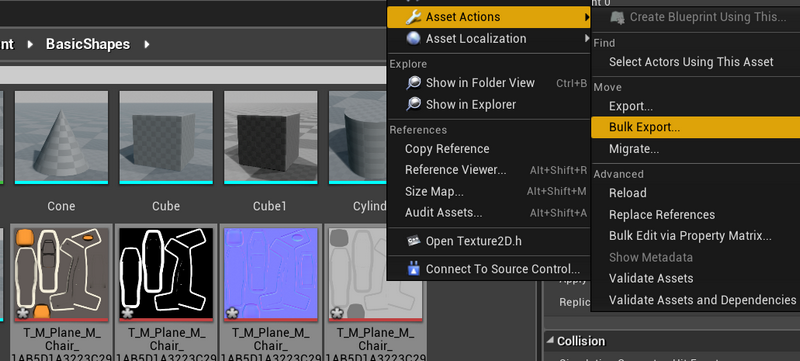Choose Show in Folder View

point(489,83)
